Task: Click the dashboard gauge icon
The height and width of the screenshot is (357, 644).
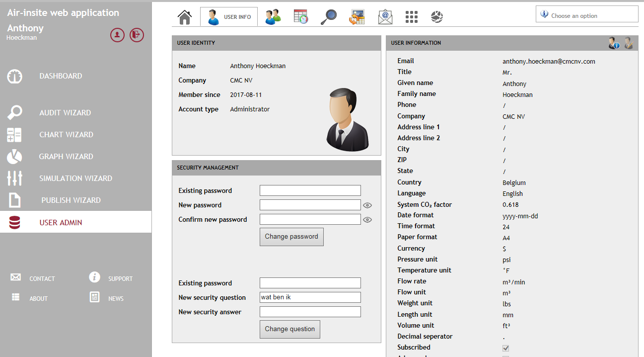Action: (15, 77)
